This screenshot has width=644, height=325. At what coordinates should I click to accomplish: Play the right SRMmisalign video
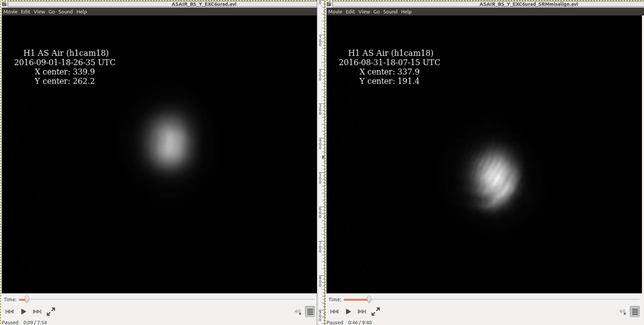(348, 312)
